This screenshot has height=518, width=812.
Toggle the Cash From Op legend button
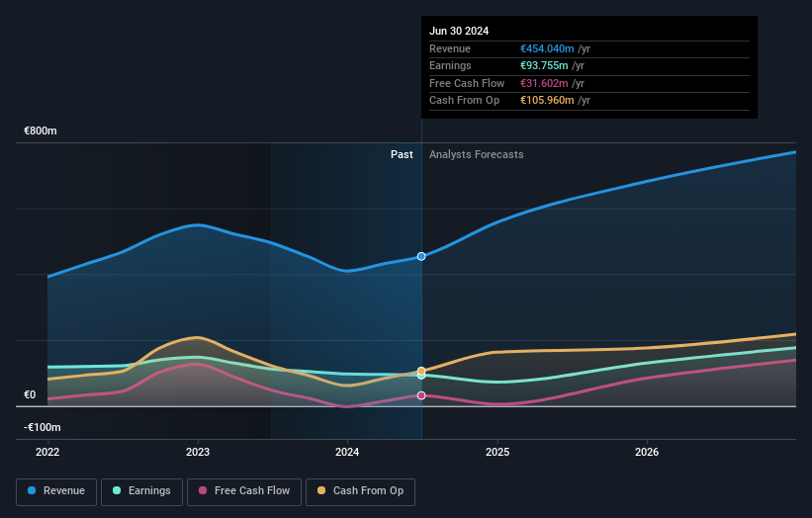coord(360,491)
